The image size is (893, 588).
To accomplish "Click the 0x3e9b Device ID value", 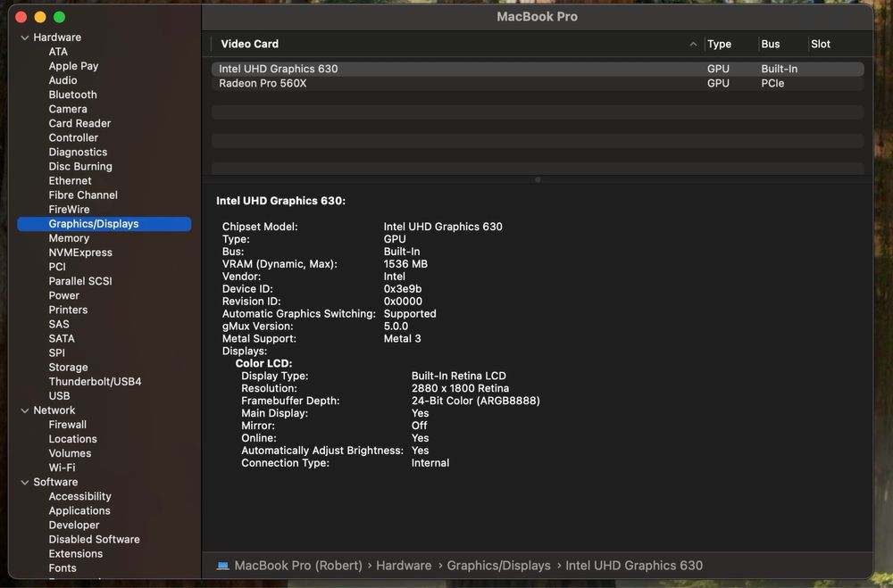I will click(403, 288).
